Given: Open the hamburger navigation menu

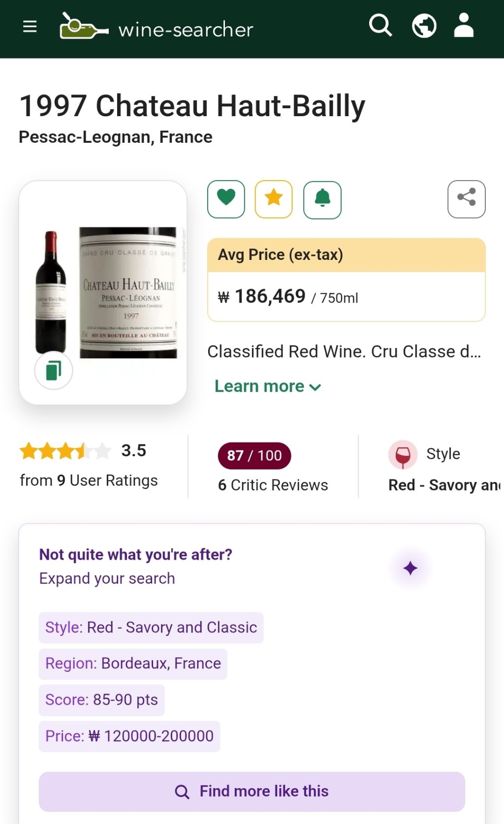Looking at the screenshot, I should (x=30, y=27).
